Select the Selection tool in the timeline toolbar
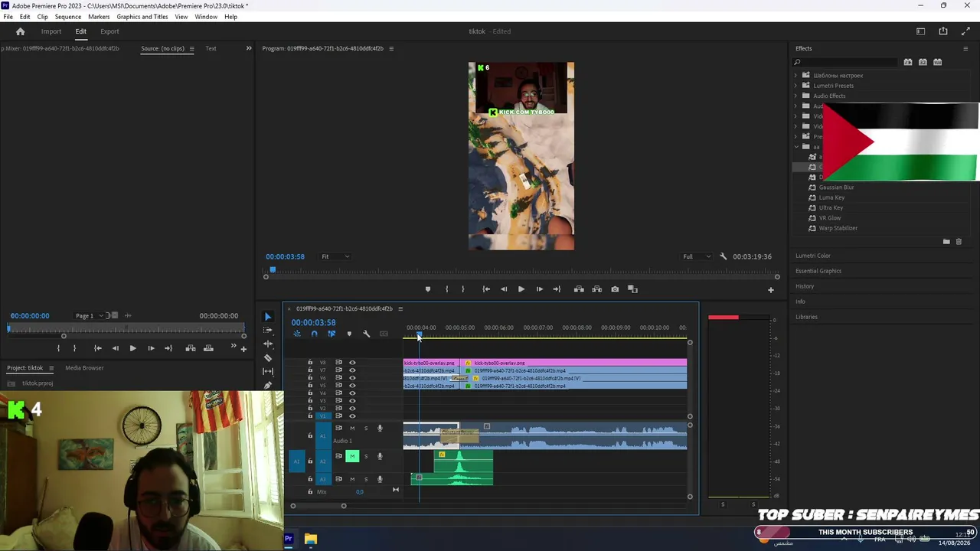This screenshot has height=551, width=980. click(x=267, y=317)
